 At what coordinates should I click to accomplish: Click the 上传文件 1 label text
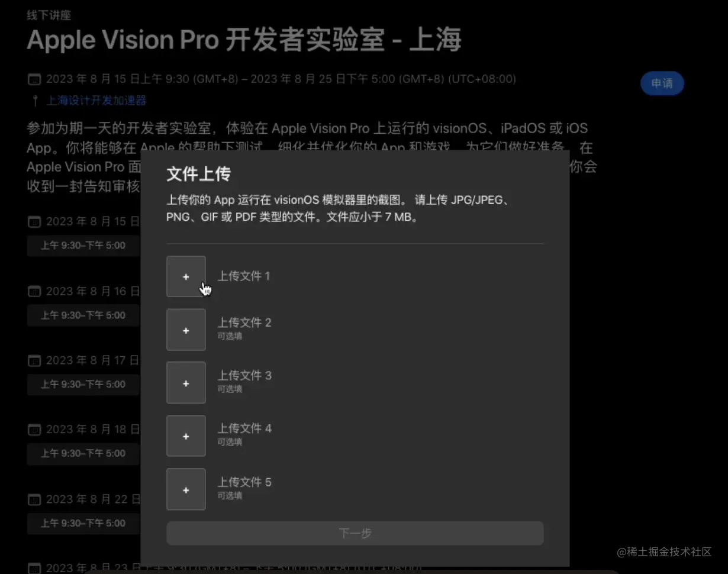coord(244,276)
